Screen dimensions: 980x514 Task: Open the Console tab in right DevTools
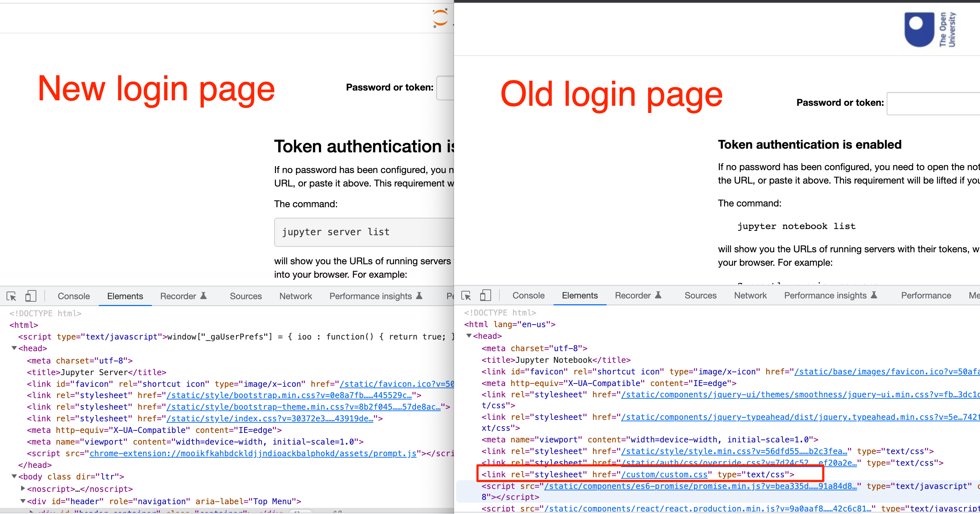pos(529,296)
